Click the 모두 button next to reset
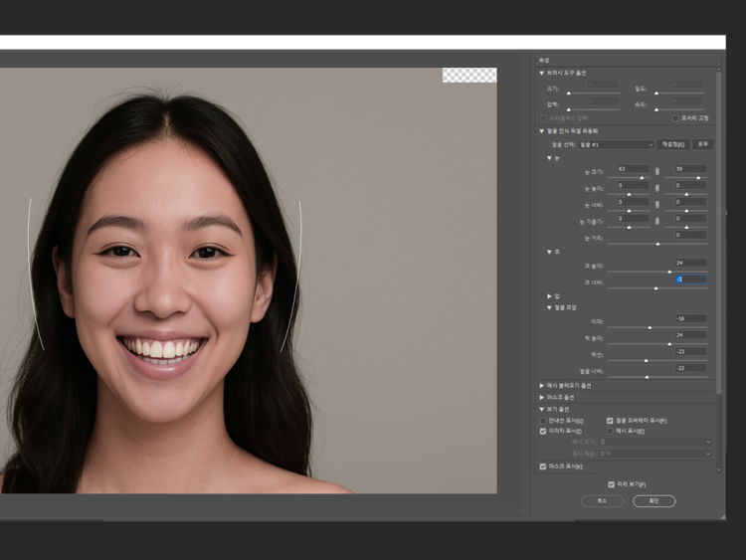This screenshot has height=560, width=746. [704, 144]
